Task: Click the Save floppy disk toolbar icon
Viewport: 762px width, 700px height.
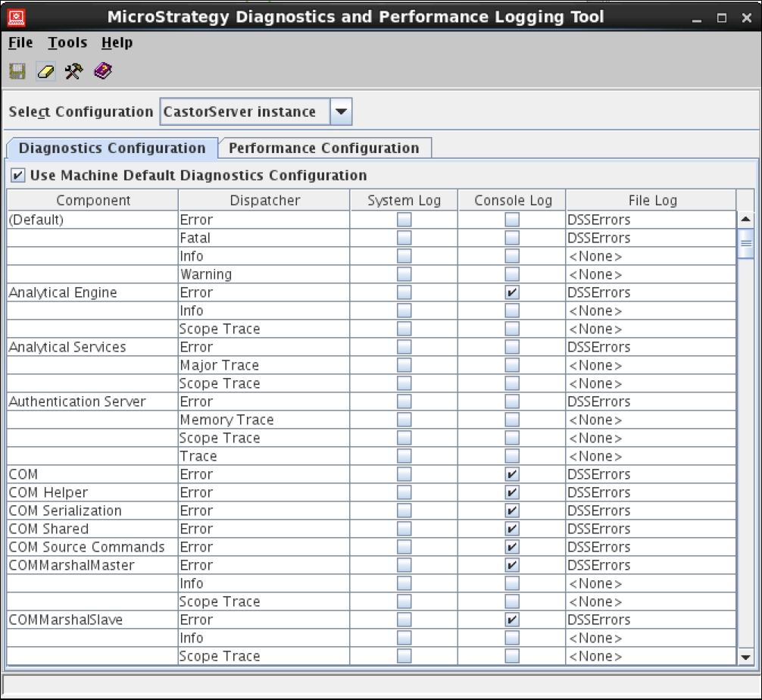Action: point(17,71)
